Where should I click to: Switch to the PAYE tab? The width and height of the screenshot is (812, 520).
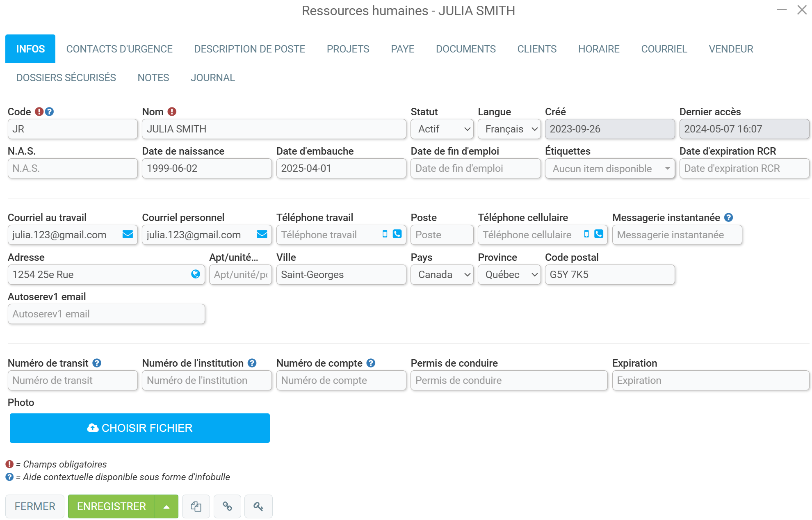coord(402,49)
